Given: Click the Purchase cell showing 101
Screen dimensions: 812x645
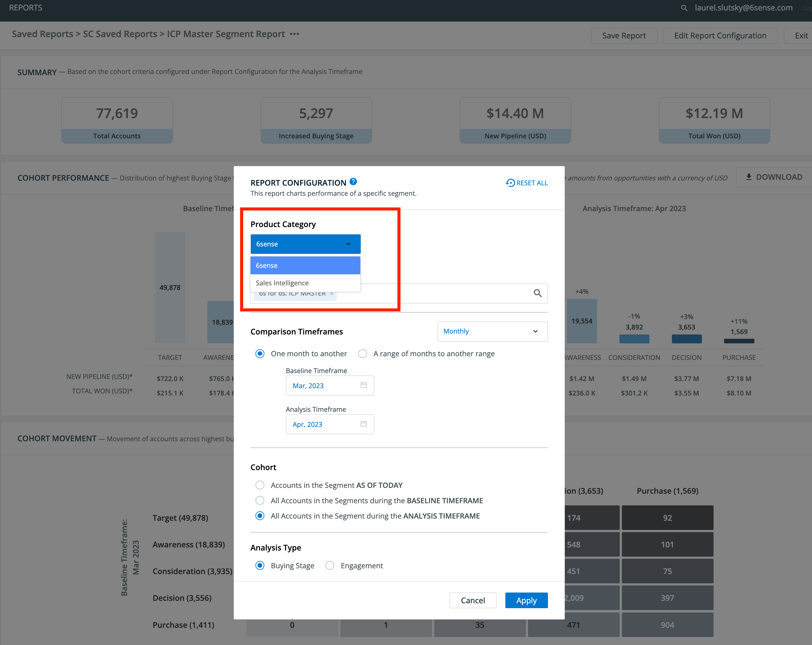Looking at the screenshot, I should [x=667, y=544].
